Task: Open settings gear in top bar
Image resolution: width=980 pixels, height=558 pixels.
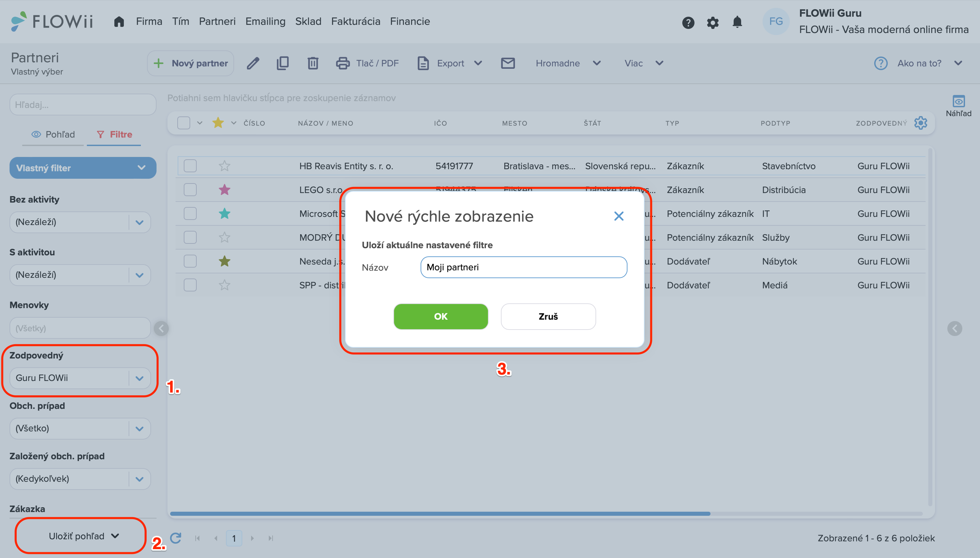Action: point(712,22)
